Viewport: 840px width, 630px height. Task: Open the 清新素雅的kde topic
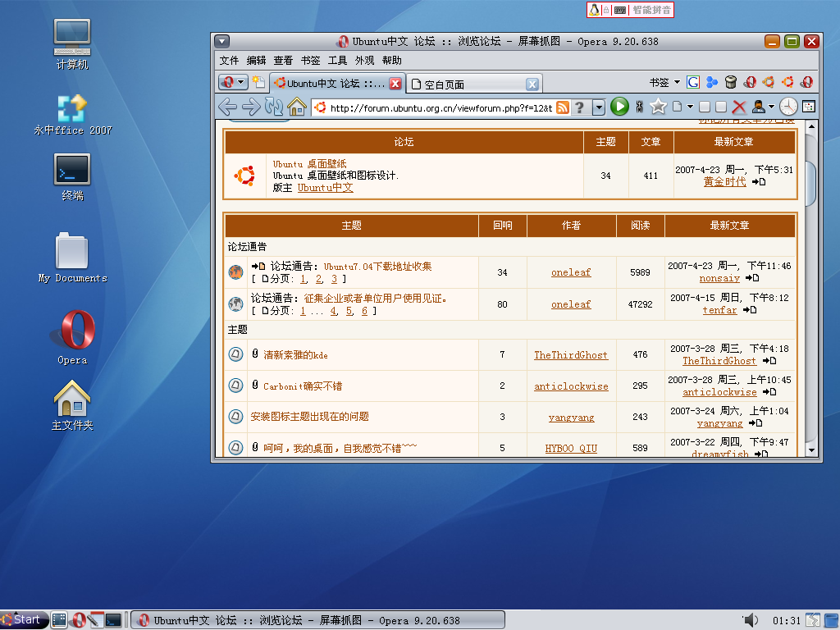295,354
